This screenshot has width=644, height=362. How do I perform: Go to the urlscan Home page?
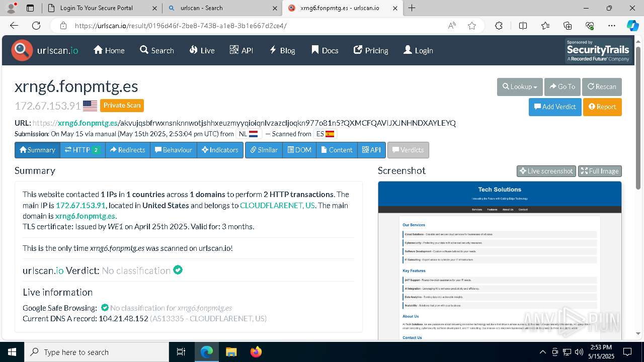[109, 50]
